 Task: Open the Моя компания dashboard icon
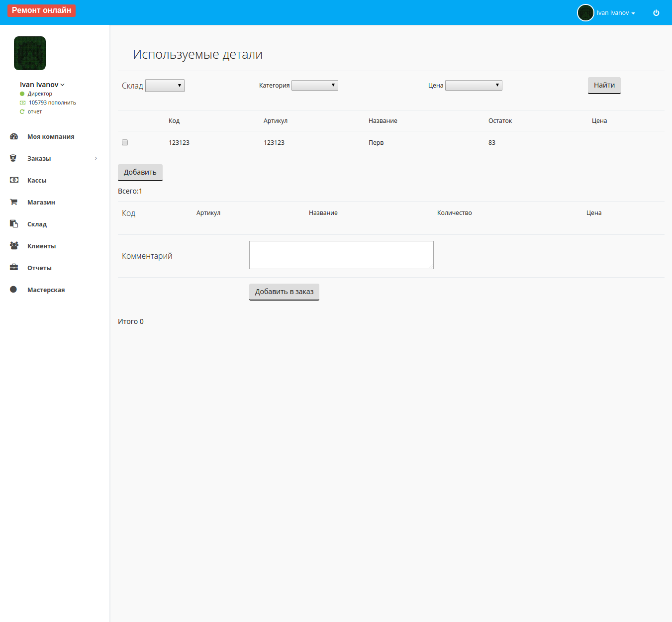(x=14, y=136)
